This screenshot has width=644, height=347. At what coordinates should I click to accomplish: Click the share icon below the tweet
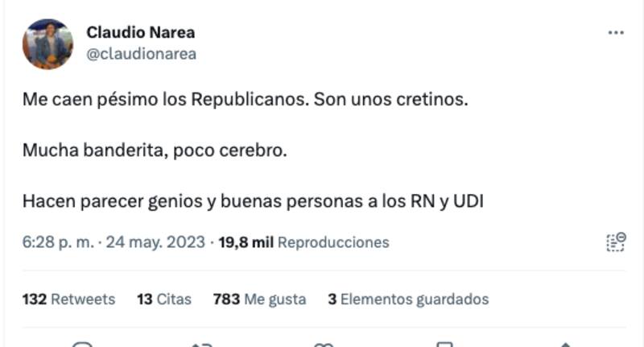click(565, 345)
